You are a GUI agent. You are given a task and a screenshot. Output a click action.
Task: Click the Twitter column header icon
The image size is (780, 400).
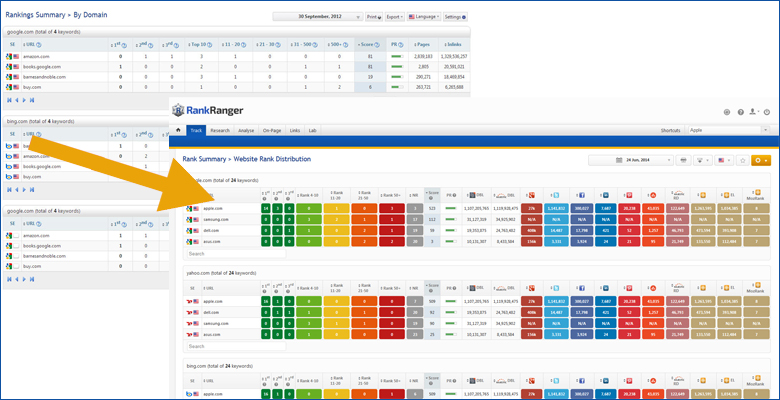[555, 194]
